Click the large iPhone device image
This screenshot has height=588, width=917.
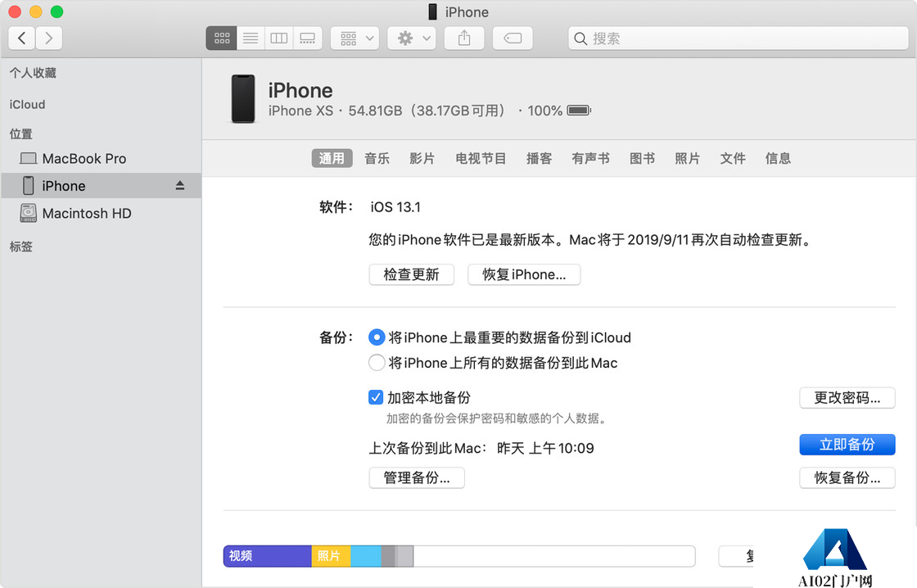(x=243, y=98)
